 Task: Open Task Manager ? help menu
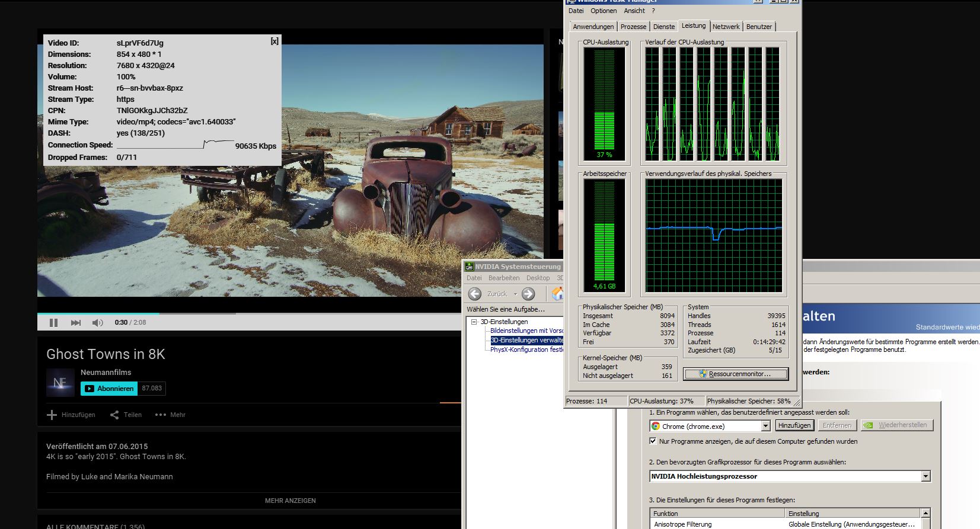[x=653, y=11]
